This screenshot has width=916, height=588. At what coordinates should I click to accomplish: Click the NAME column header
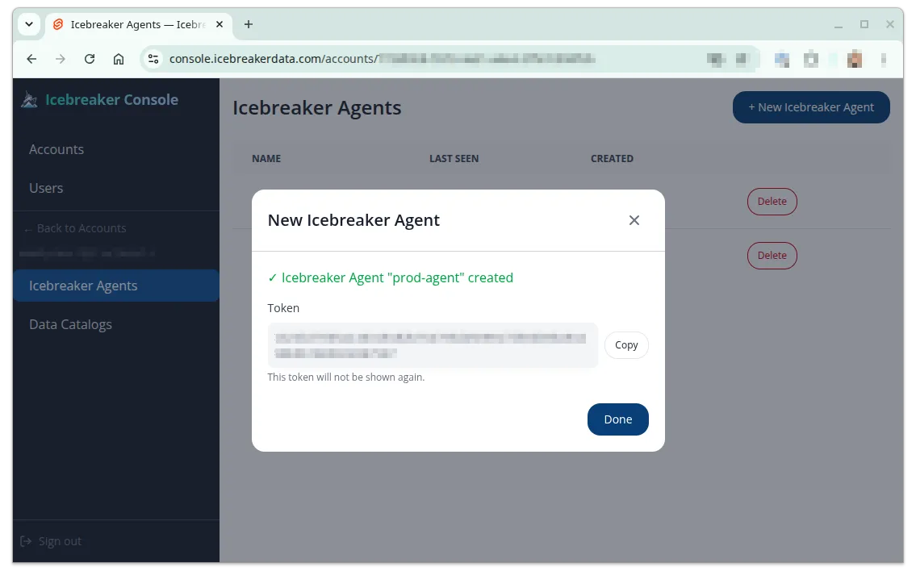click(x=266, y=159)
